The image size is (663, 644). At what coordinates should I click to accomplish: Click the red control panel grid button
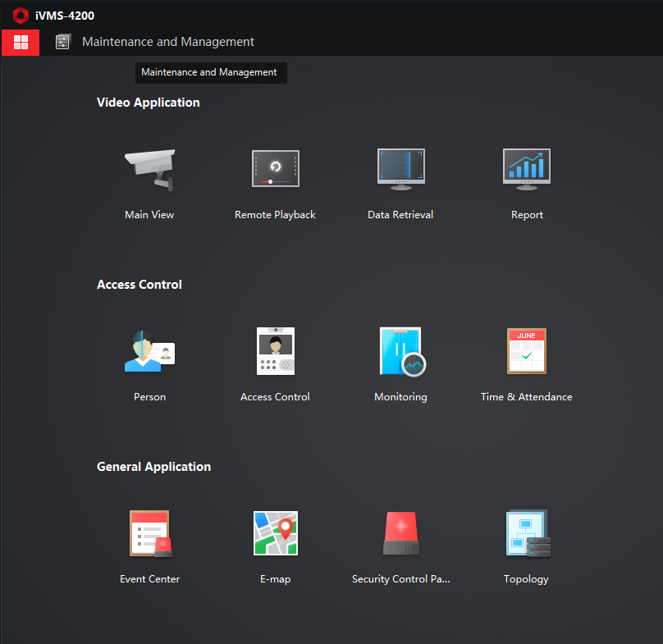tap(21, 43)
